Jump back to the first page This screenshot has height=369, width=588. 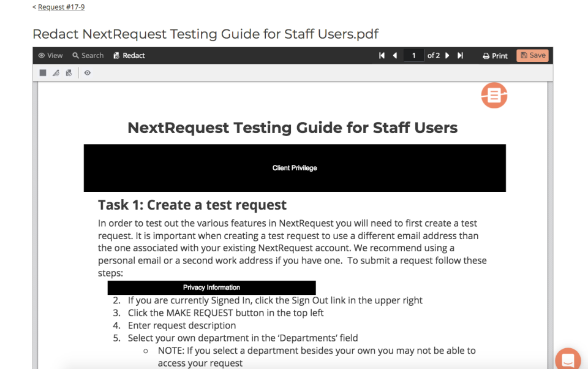(x=381, y=55)
